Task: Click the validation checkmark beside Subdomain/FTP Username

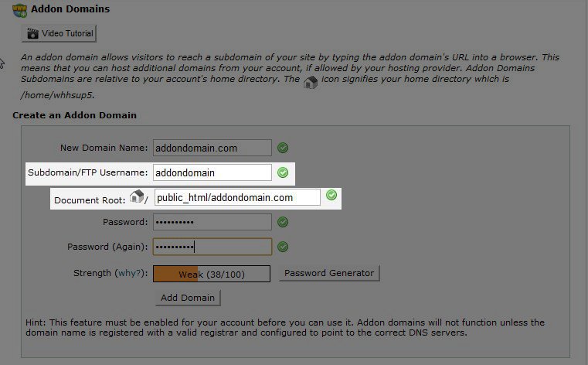Action: point(283,172)
